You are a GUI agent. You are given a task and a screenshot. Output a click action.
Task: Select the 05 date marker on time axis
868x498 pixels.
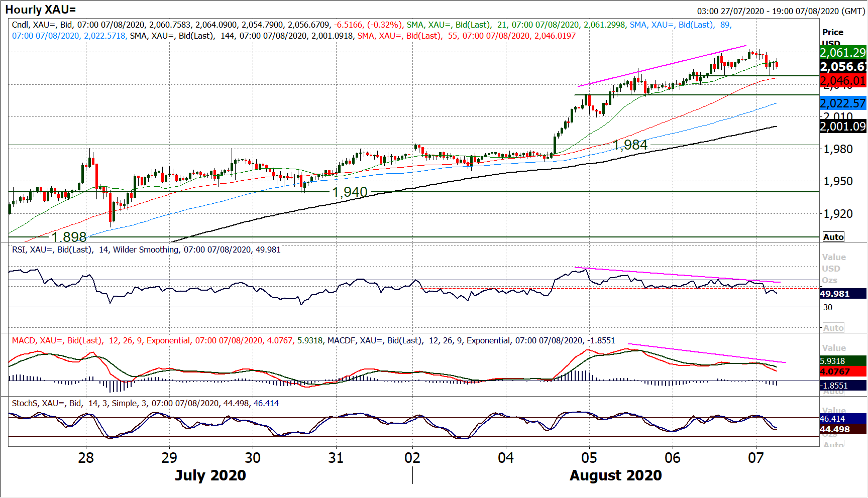click(x=589, y=458)
